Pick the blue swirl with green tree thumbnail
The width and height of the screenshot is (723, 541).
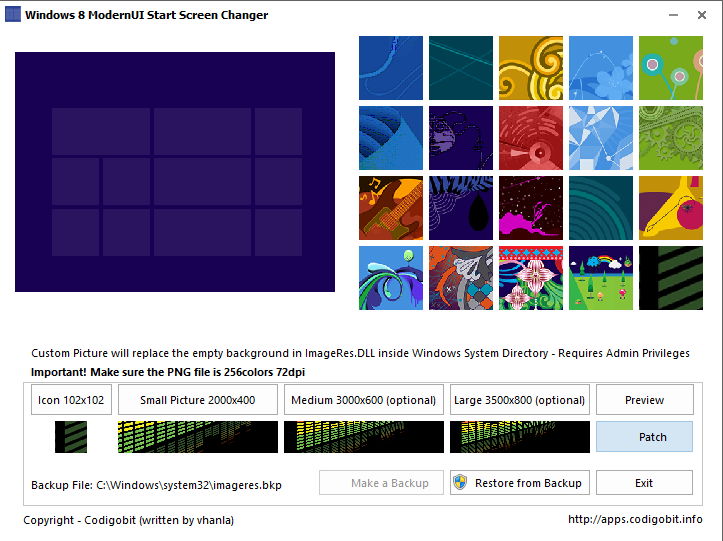[x=391, y=278]
